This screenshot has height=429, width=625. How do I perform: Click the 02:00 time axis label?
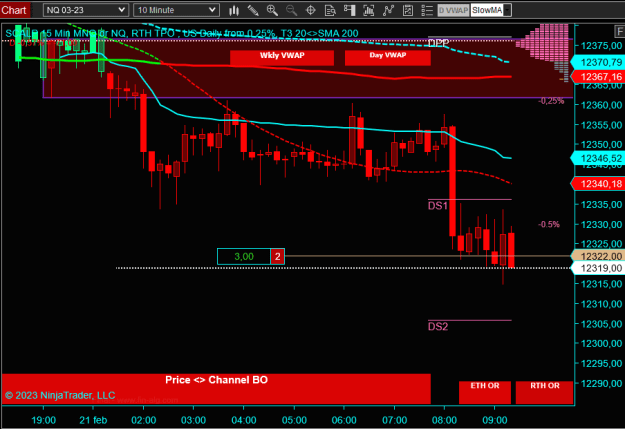(x=143, y=420)
